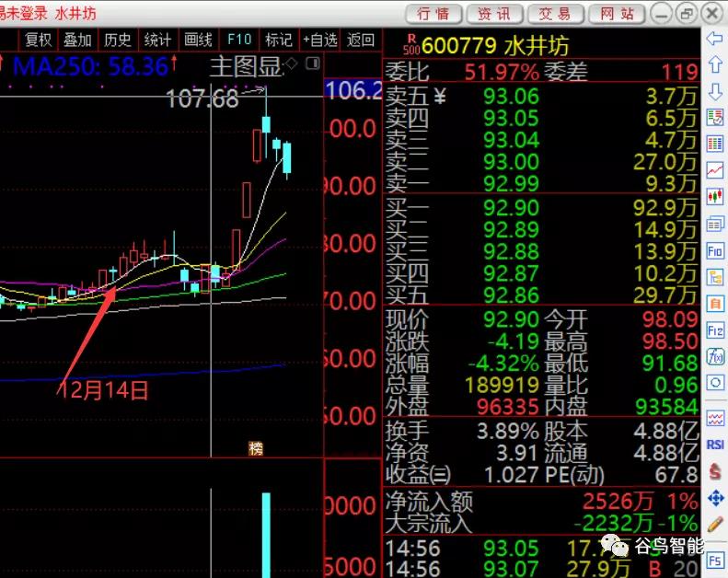Click stock title 600779 水井坊
Viewport: 728px width, 578px height.
pos(495,45)
